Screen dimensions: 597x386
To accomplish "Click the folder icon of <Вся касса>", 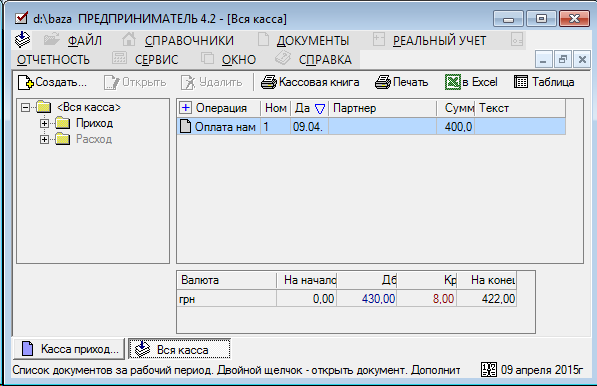I will pyautogui.click(x=44, y=107).
